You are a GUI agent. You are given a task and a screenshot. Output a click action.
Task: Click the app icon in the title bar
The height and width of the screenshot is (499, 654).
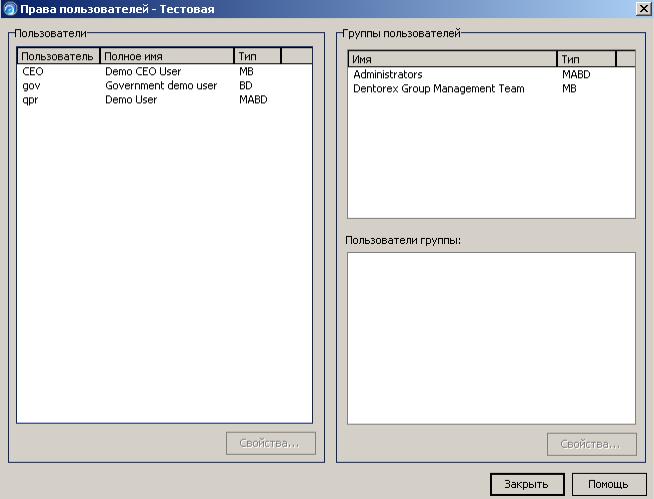(10, 9)
